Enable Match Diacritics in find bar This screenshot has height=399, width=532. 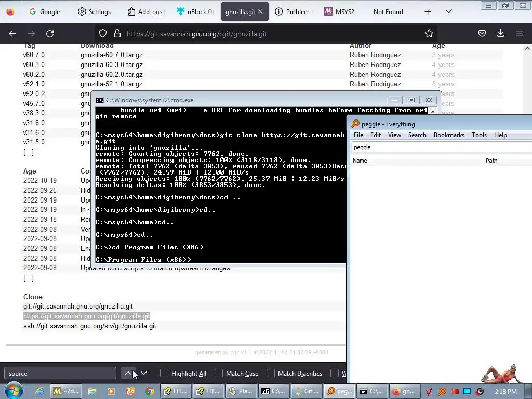click(x=271, y=373)
